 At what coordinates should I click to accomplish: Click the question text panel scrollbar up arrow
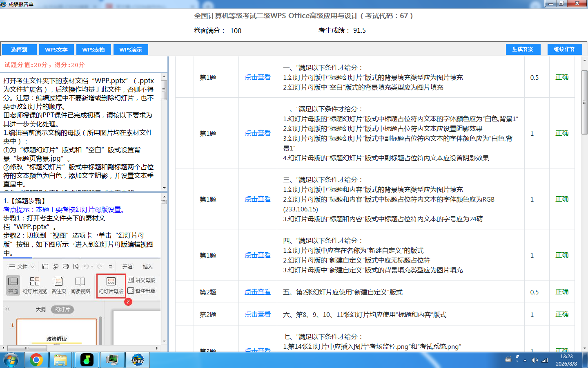click(164, 76)
